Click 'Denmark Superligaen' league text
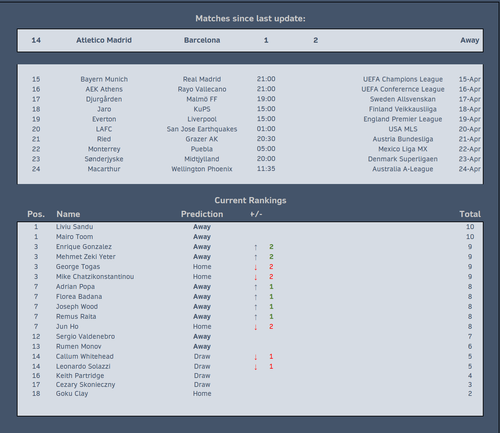The image size is (500, 433). [x=403, y=159]
